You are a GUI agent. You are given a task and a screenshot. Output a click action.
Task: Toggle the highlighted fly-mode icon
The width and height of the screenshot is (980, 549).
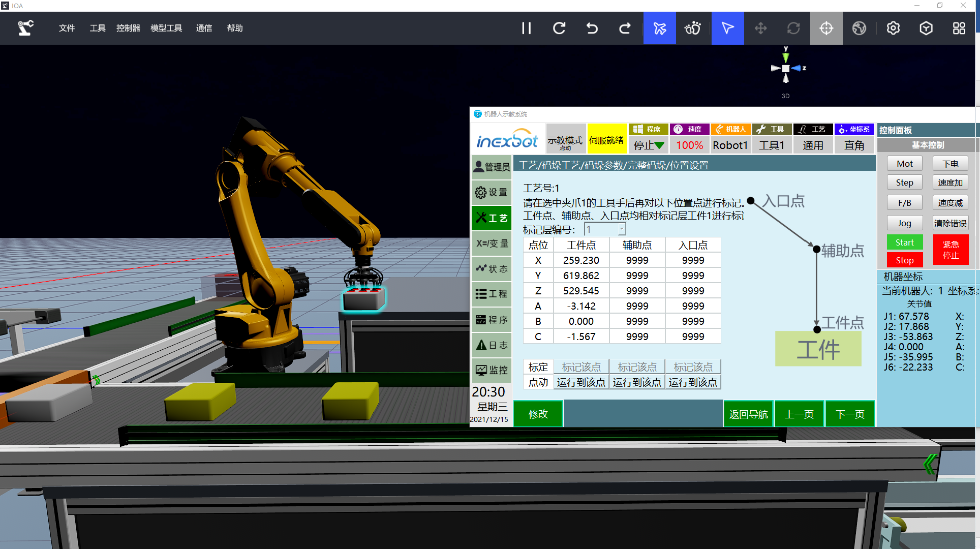coord(659,28)
